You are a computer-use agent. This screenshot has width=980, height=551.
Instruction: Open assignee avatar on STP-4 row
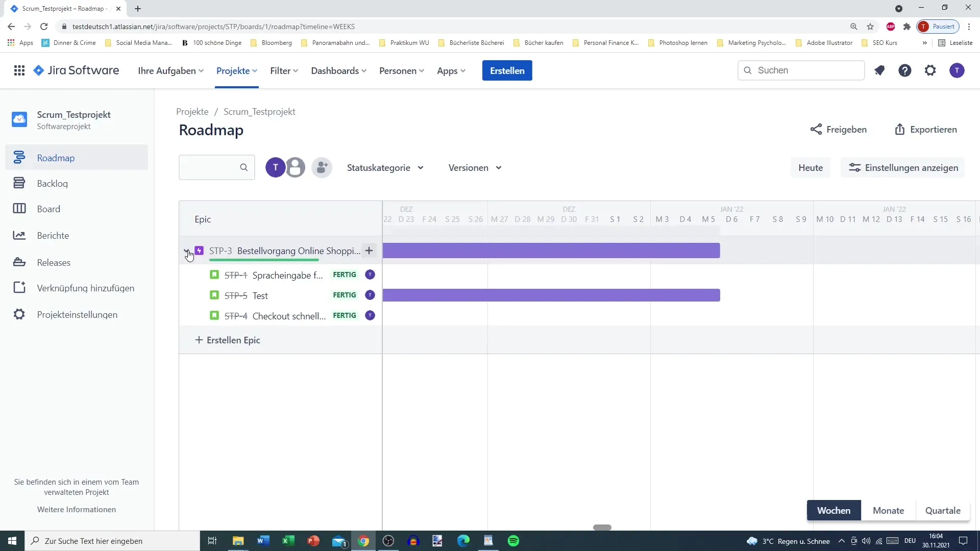click(x=370, y=315)
